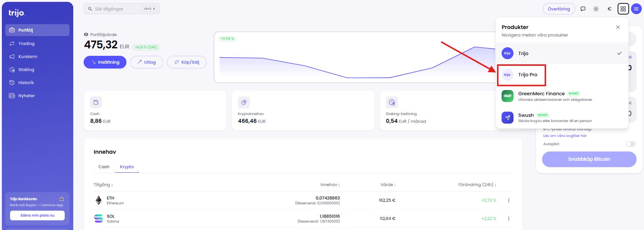This screenshot has height=230, width=644.
Task: Click the Kryptoinnehav pie chart icon
Action: 244,102
